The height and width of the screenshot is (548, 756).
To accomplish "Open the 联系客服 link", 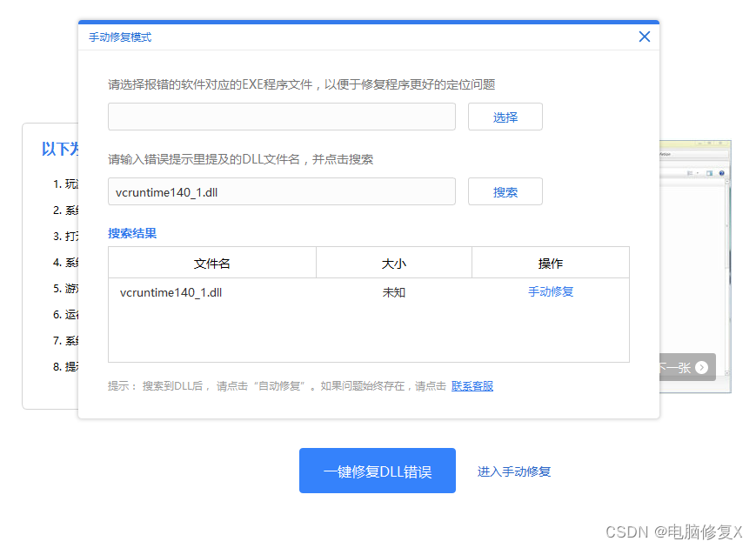I will point(472,386).
